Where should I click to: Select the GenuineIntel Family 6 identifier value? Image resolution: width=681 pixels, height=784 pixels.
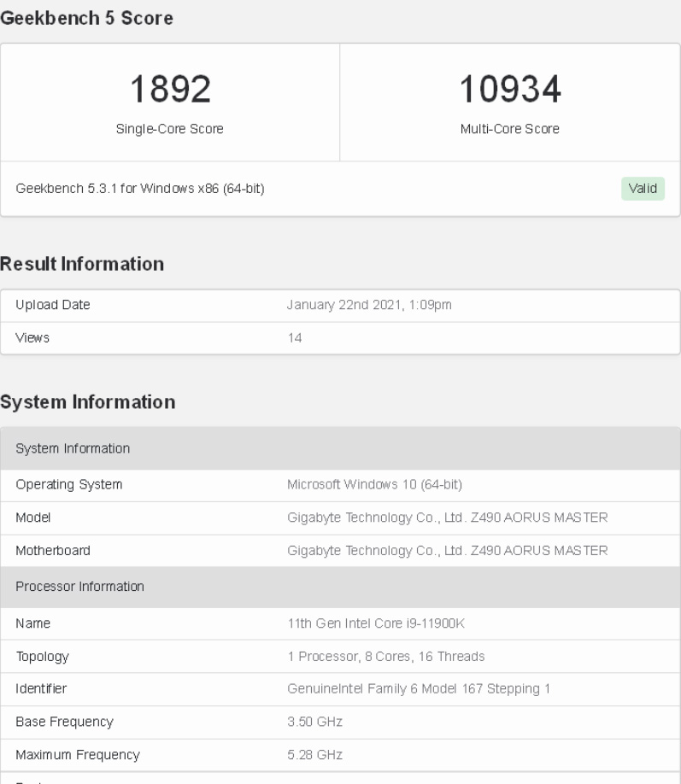tap(419, 689)
